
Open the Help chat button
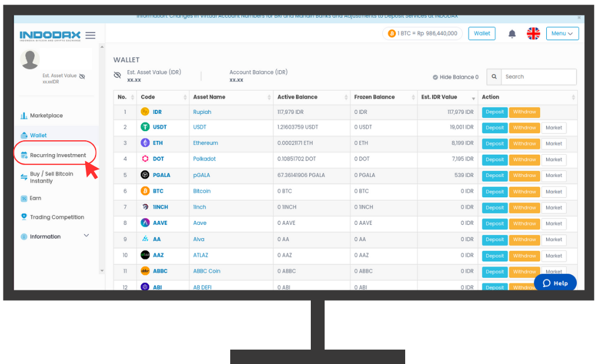point(555,283)
